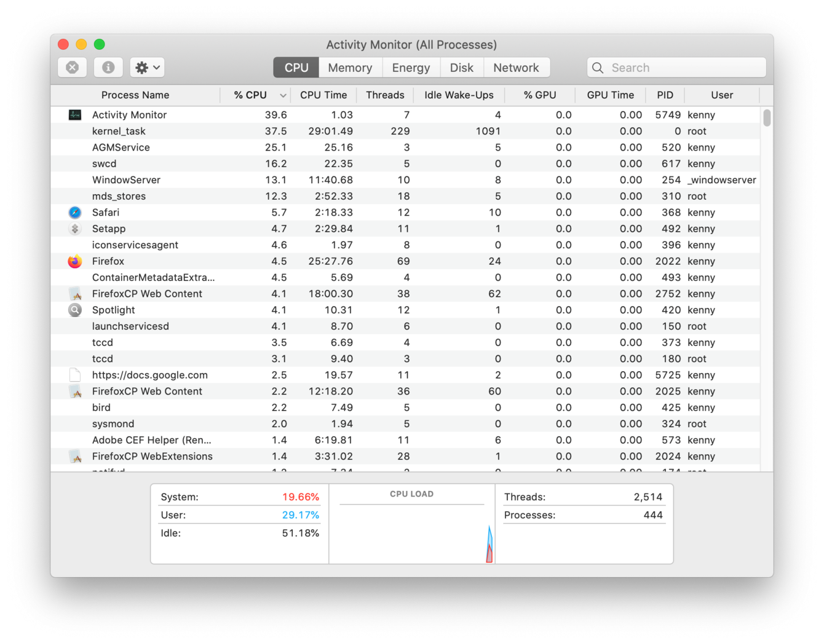Select the tccd row owned by kenny
824x644 pixels.
point(406,342)
